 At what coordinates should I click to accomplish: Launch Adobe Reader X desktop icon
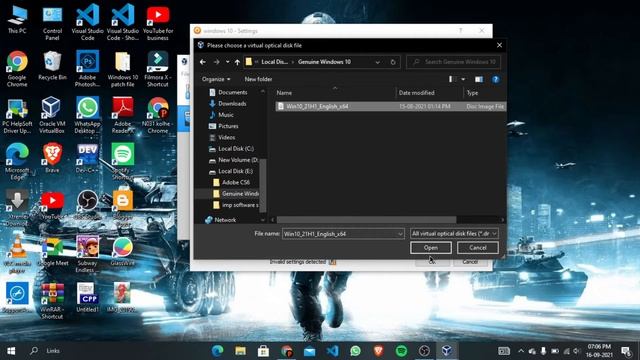122,116
